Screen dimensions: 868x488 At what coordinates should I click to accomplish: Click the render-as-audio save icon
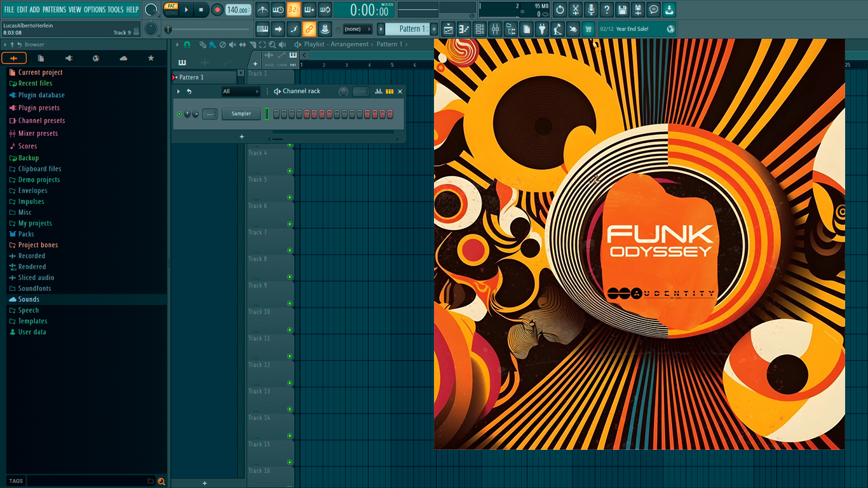[638, 10]
